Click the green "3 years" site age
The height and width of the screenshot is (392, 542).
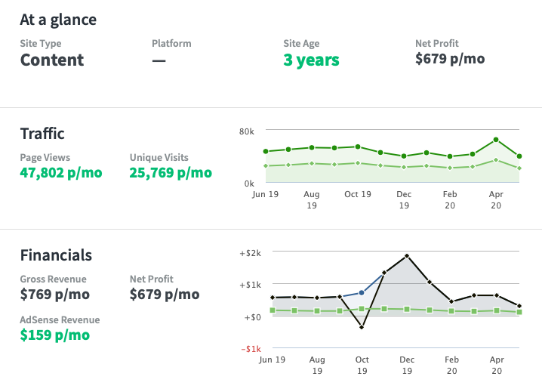pos(311,60)
